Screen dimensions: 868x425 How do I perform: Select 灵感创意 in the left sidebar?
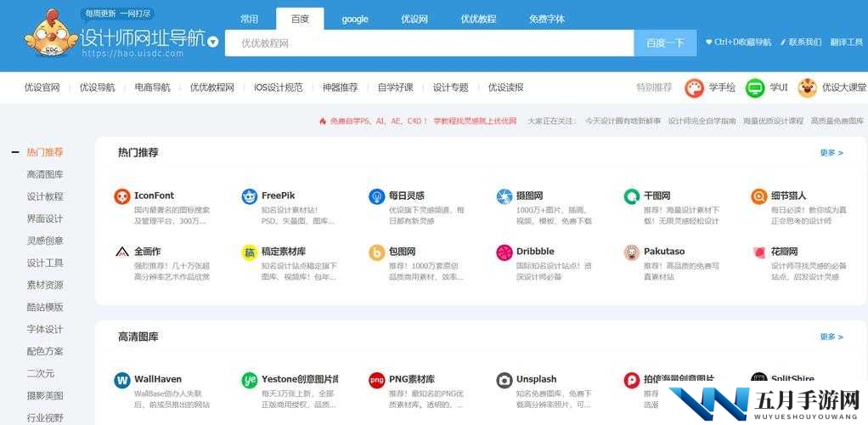[45, 241]
